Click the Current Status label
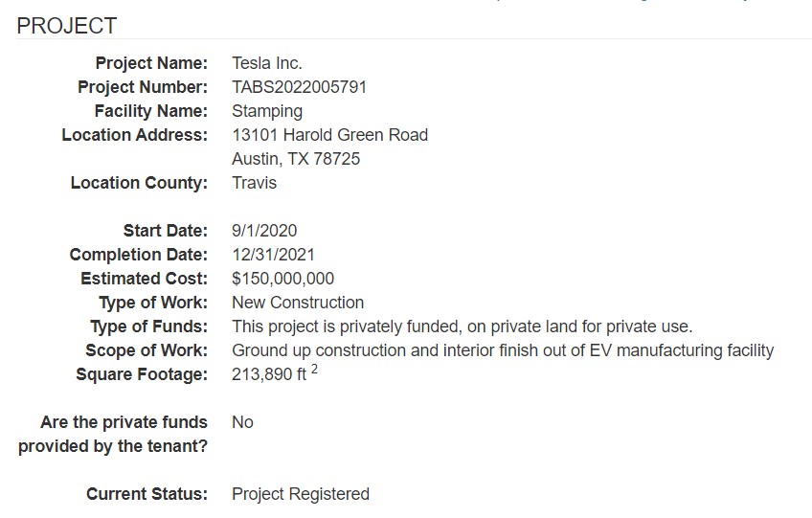 click(147, 494)
